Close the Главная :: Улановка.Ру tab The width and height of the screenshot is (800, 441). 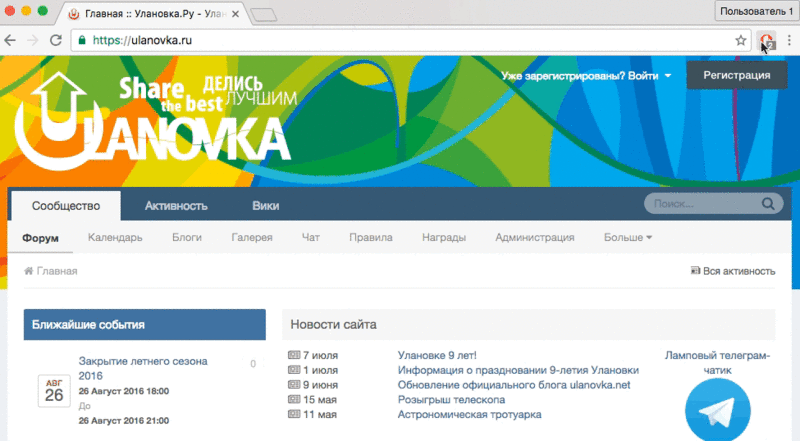(x=235, y=14)
